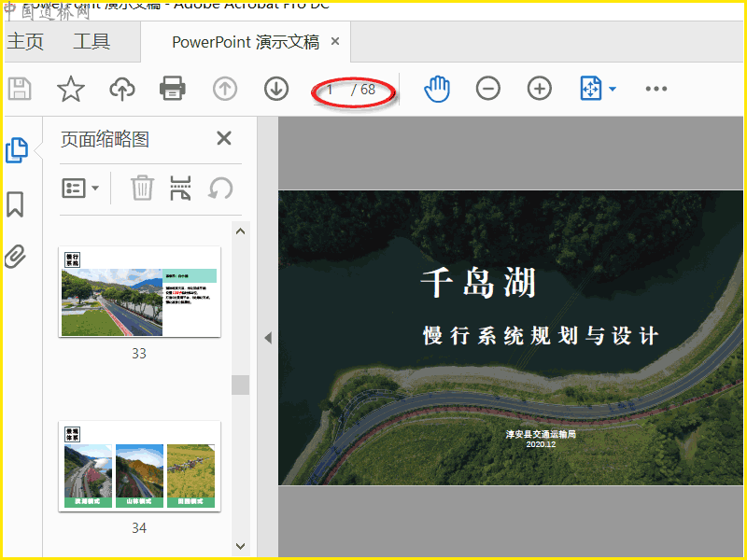Viewport: 747px width, 560px height.
Task: Print the document using printer icon
Action: click(173, 89)
